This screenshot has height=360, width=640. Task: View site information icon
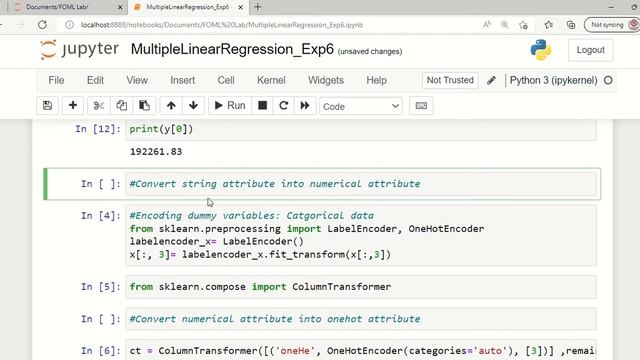click(x=69, y=25)
